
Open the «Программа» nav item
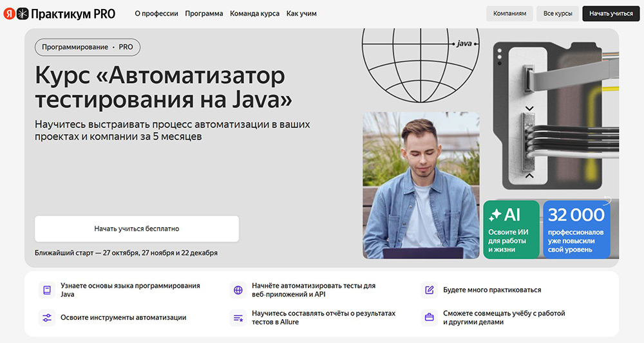tap(204, 14)
